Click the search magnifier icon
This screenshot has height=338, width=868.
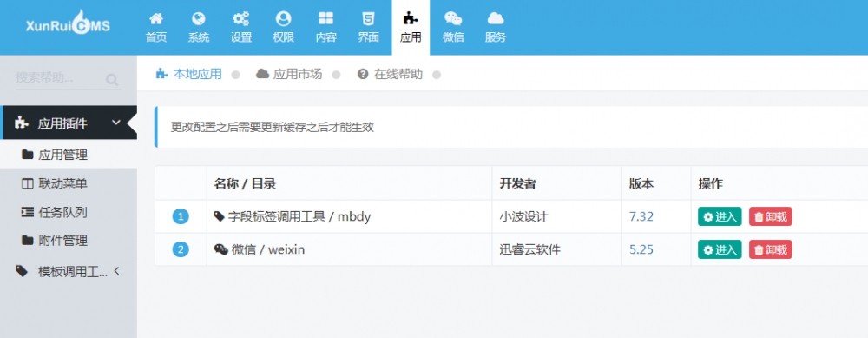[x=112, y=80]
